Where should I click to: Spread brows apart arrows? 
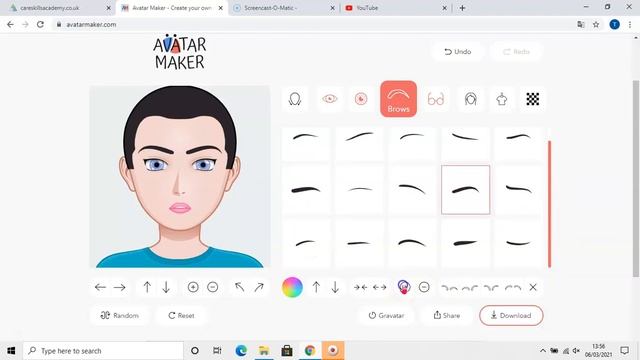[x=380, y=287]
